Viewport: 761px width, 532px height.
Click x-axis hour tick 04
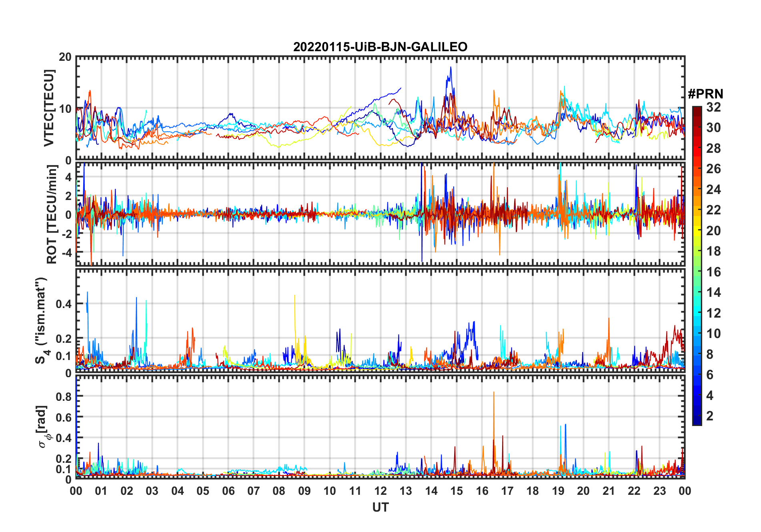coord(177,491)
